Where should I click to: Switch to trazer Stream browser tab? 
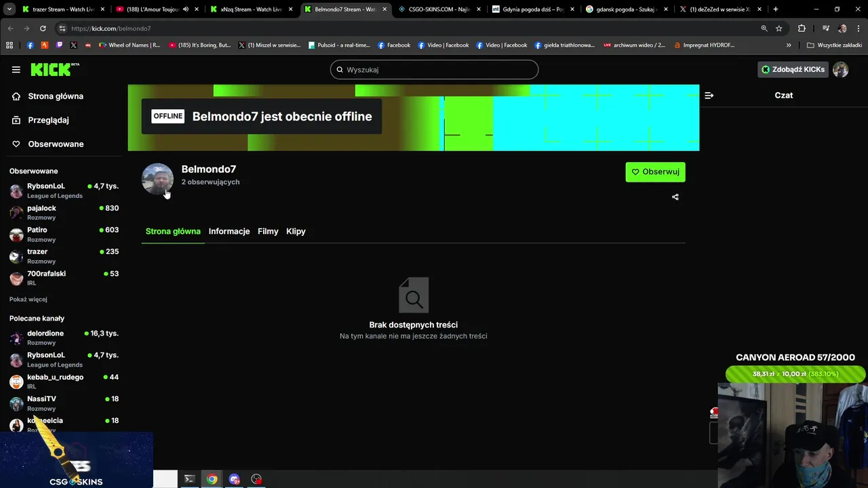click(62, 9)
